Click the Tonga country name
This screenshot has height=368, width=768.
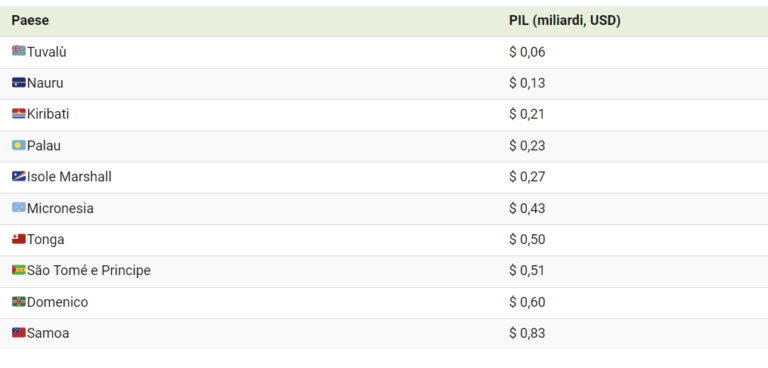(x=46, y=240)
